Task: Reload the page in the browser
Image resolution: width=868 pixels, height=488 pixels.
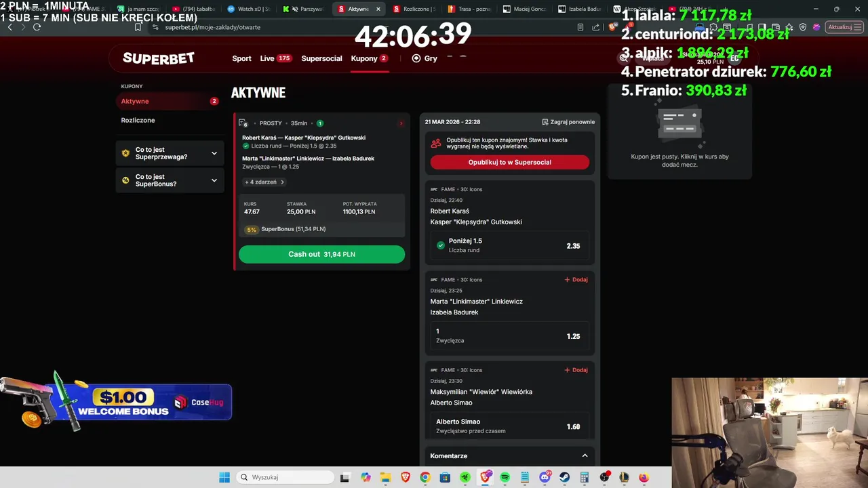Action: 37,27
